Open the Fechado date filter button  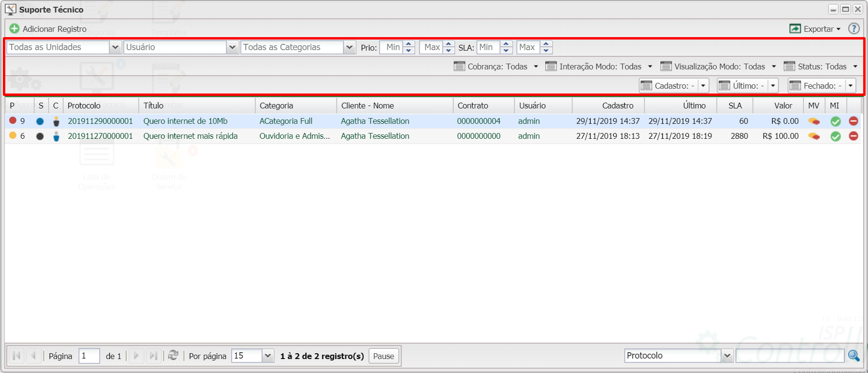(x=822, y=86)
